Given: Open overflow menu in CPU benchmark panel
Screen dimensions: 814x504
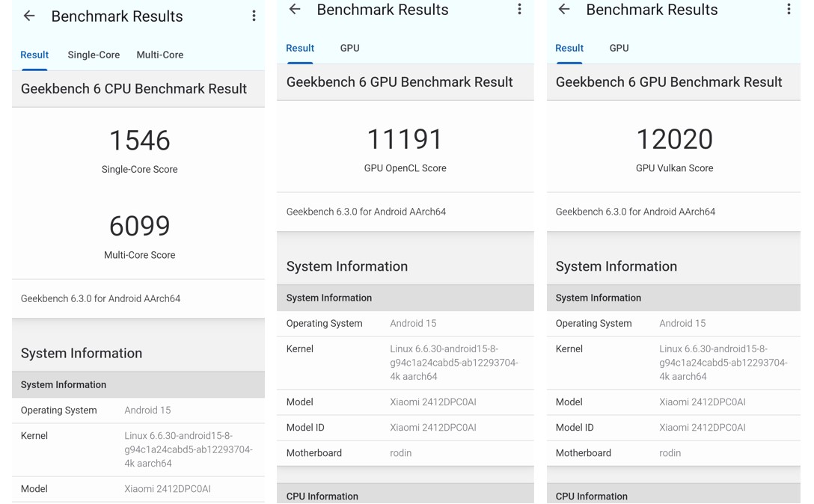Looking at the screenshot, I should point(254,16).
